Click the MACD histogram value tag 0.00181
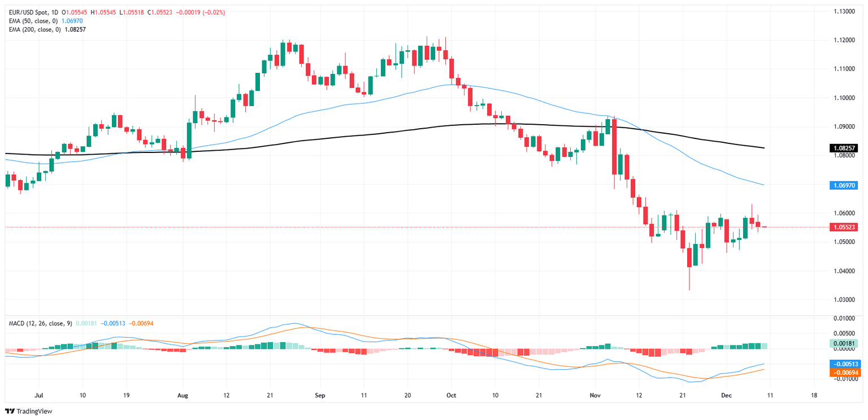Image resolution: width=868 pixels, height=420 pixels. tap(844, 343)
